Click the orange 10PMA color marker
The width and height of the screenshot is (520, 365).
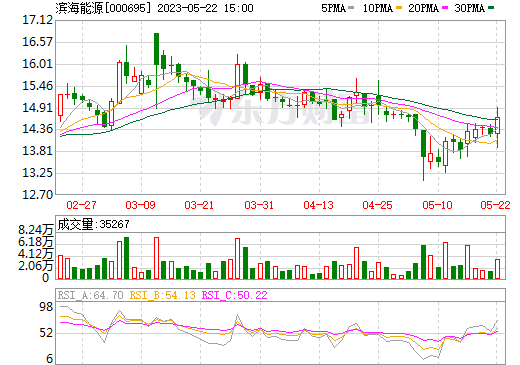[x=399, y=8]
